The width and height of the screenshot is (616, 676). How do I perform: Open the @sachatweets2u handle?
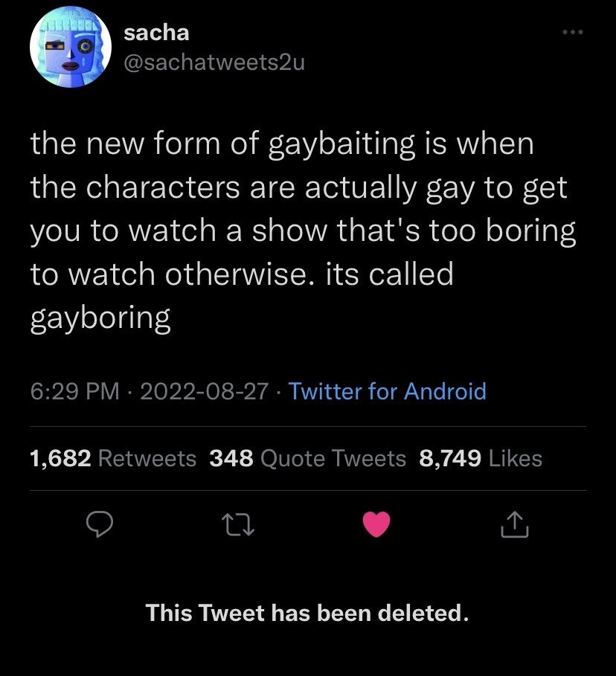(x=212, y=63)
